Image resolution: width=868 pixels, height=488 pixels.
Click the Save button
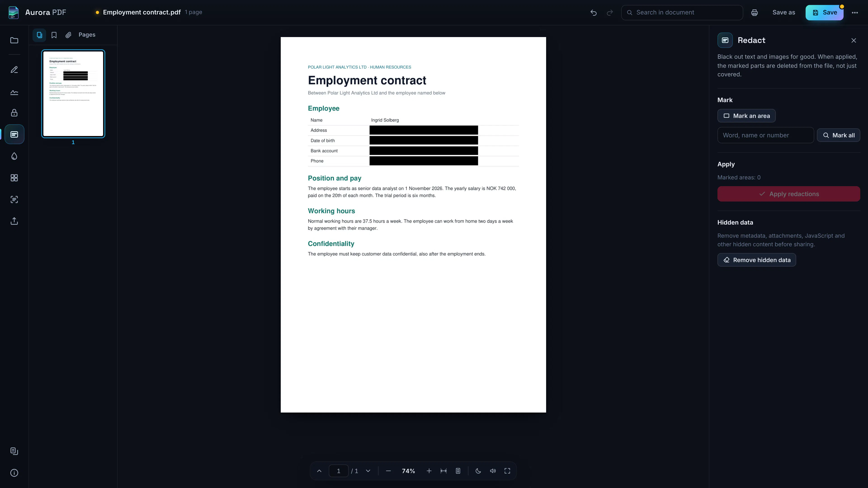point(824,12)
